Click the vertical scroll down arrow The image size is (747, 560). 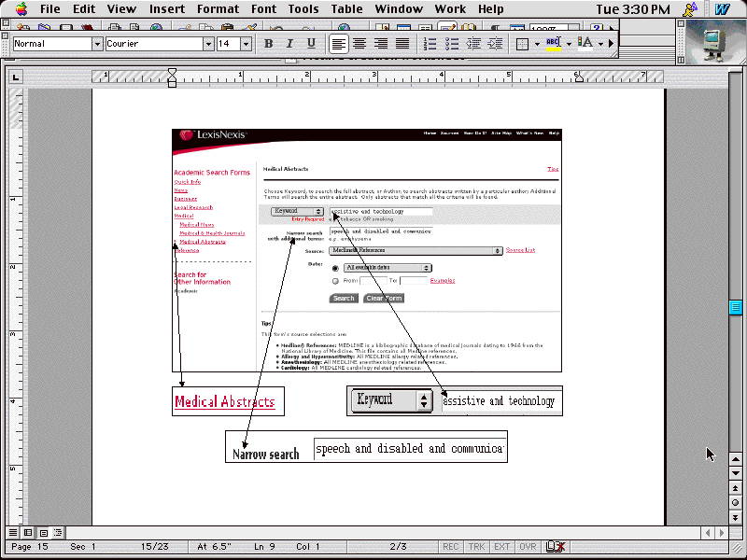pyautogui.click(x=736, y=473)
